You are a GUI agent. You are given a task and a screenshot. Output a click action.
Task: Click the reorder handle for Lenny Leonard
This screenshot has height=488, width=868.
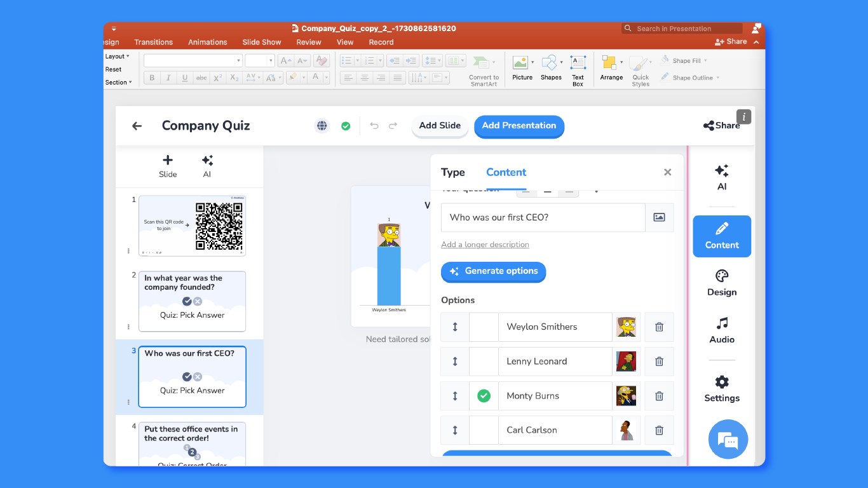point(455,361)
